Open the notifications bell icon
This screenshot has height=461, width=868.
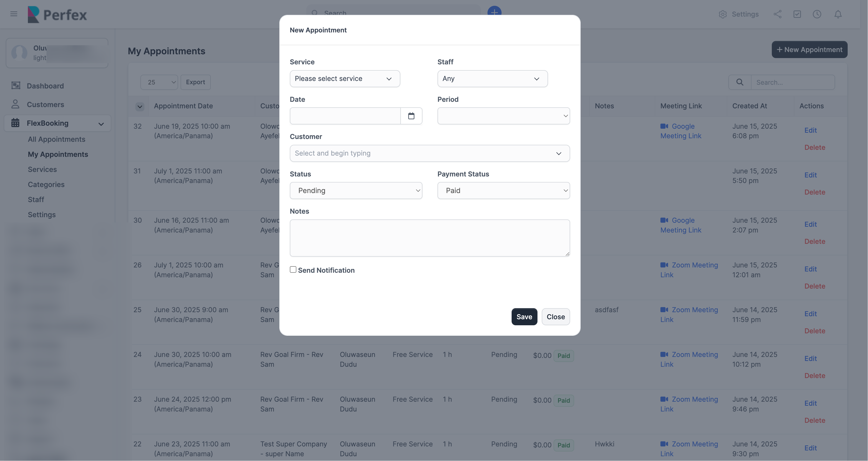pos(838,14)
